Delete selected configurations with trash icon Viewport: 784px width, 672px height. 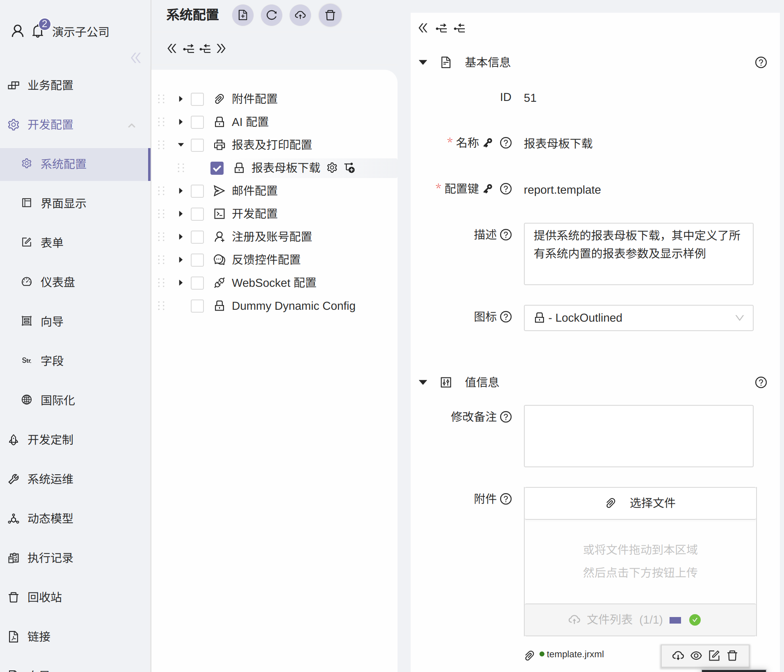[x=330, y=15]
